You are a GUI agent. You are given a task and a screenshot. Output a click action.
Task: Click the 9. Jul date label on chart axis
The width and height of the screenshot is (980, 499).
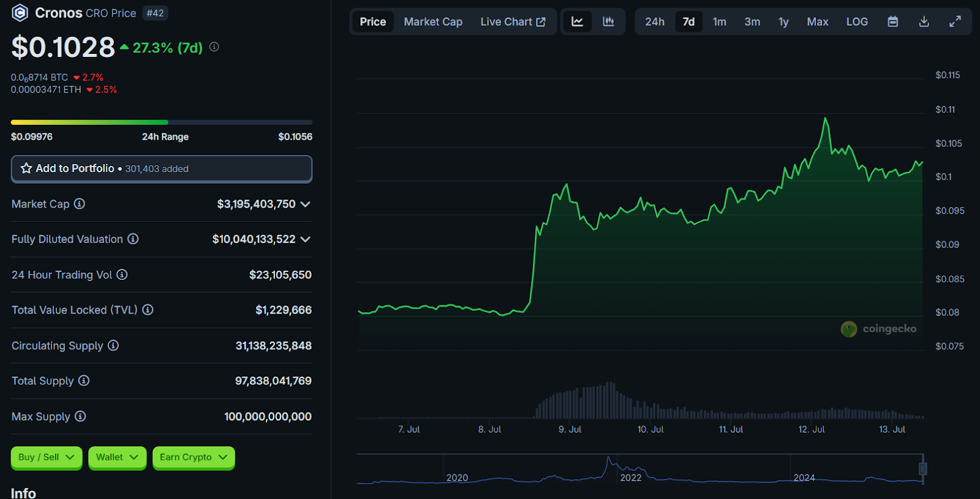tap(570, 429)
